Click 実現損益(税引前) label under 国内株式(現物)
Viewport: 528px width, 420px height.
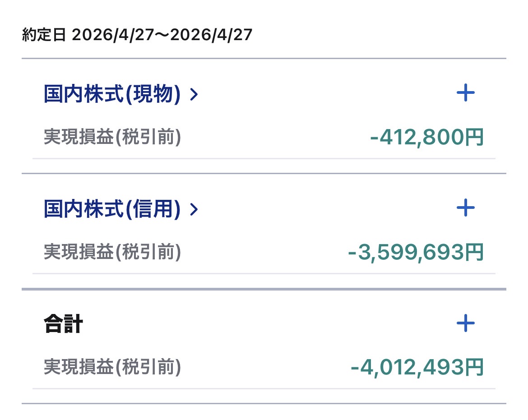(112, 137)
